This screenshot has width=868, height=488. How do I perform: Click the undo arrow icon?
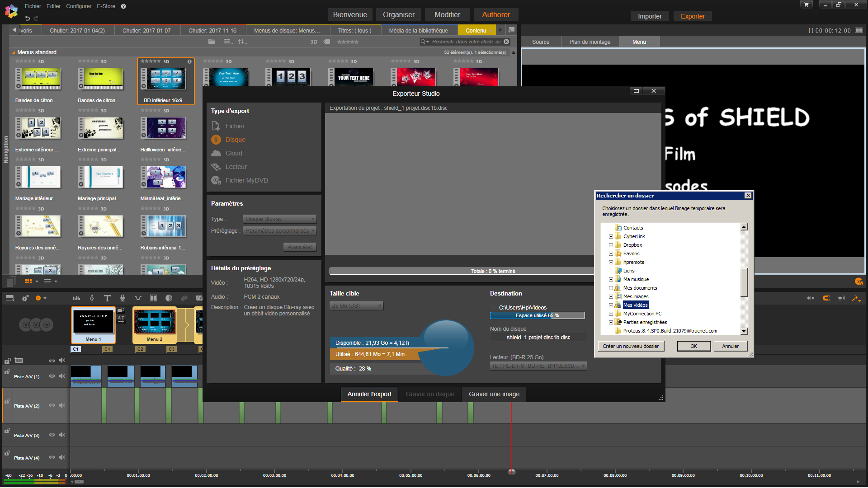click(x=28, y=18)
